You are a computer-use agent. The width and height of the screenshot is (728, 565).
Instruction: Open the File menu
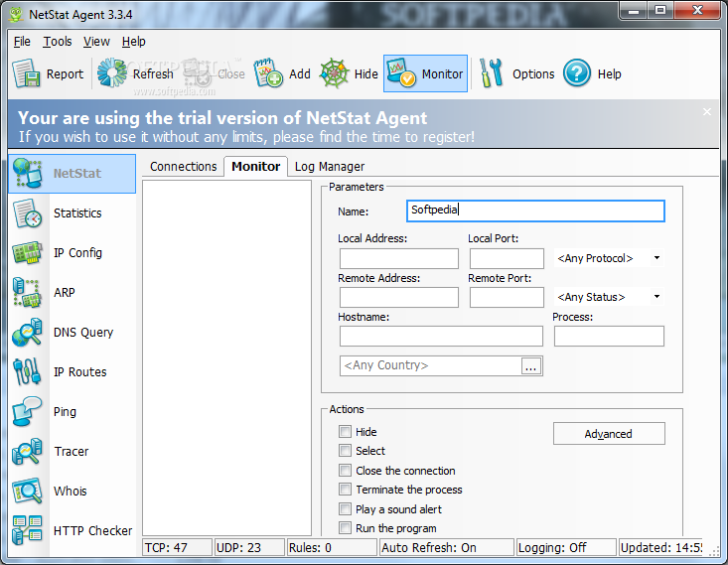click(x=22, y=42)
